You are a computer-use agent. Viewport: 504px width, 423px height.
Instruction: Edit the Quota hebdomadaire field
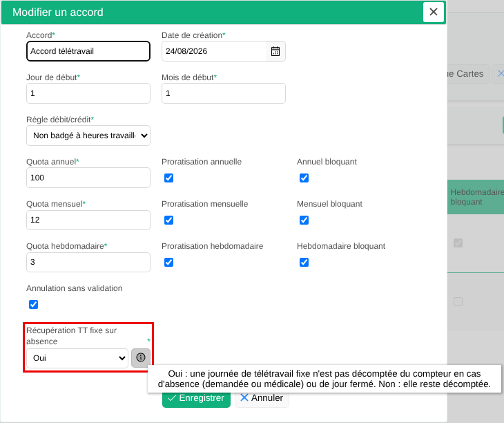88,262
